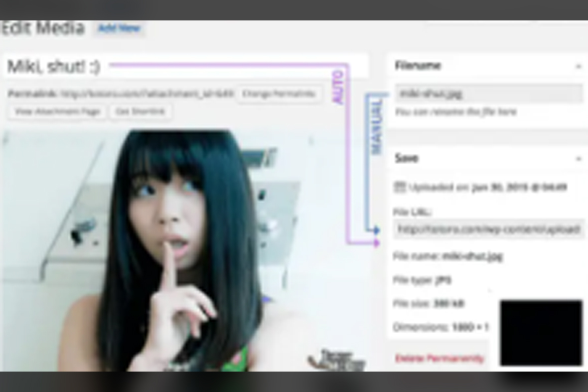Expand the Filename section header

point(418,65)
